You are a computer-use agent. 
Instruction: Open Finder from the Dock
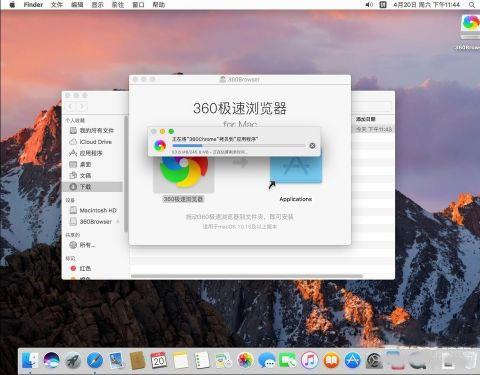pos(30,361)
